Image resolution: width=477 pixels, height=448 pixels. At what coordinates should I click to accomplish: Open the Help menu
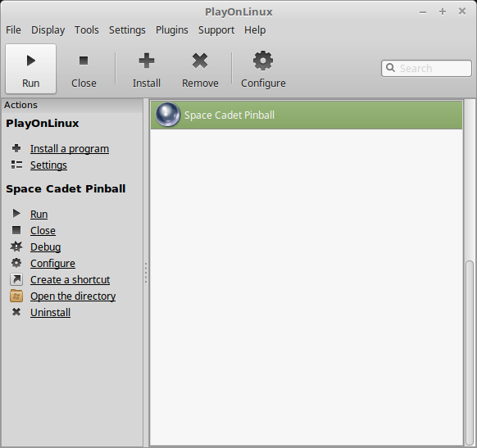click(255, 30)
